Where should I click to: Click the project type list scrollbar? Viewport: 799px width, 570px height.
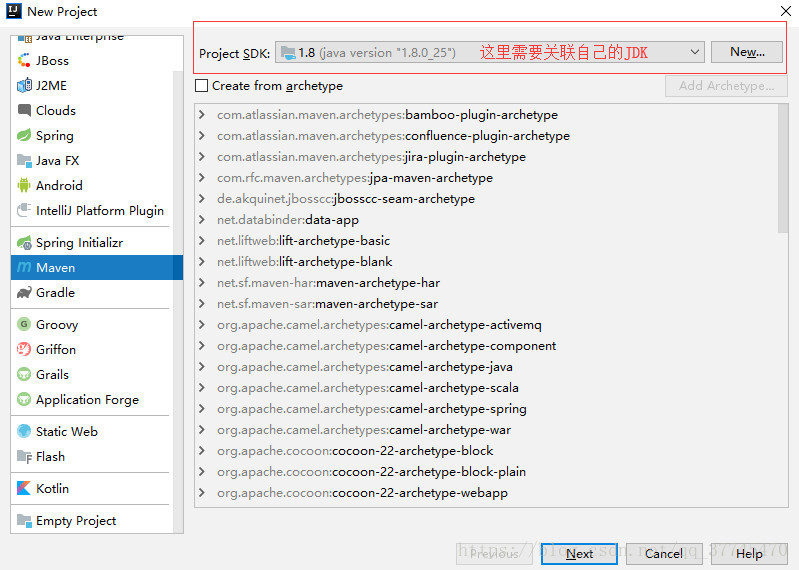178,301
